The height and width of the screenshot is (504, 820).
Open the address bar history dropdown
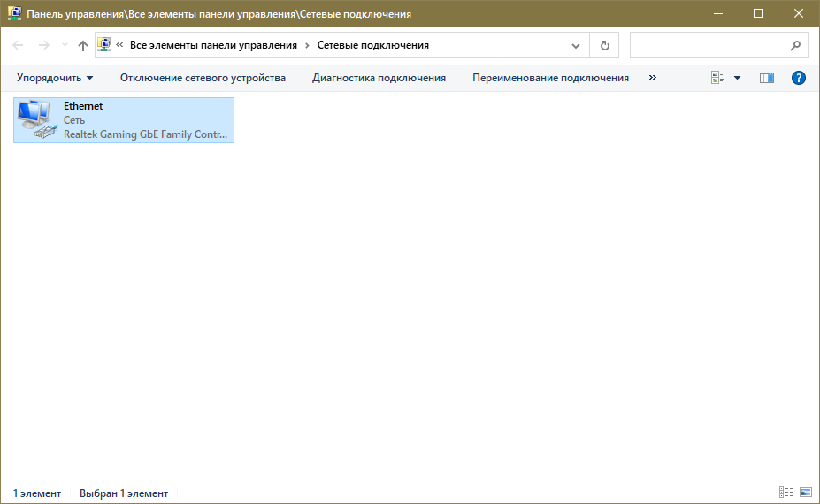coord(576,45)
